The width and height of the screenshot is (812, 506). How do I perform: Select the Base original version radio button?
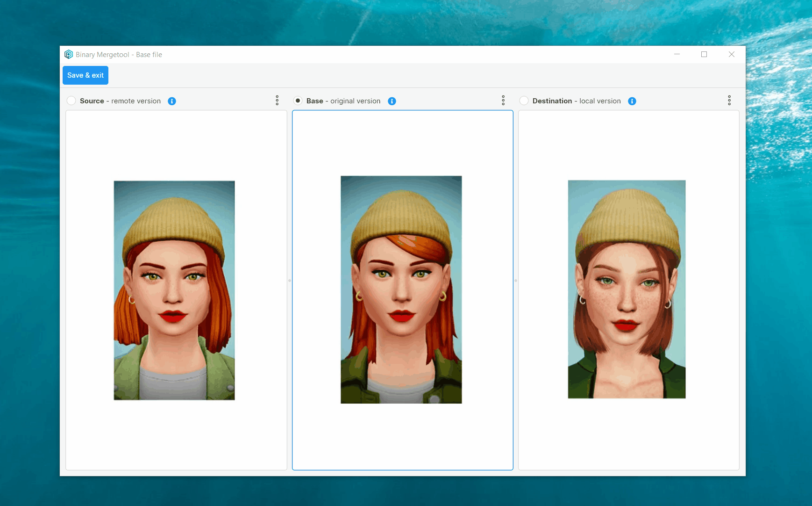[x=298, y=101]
